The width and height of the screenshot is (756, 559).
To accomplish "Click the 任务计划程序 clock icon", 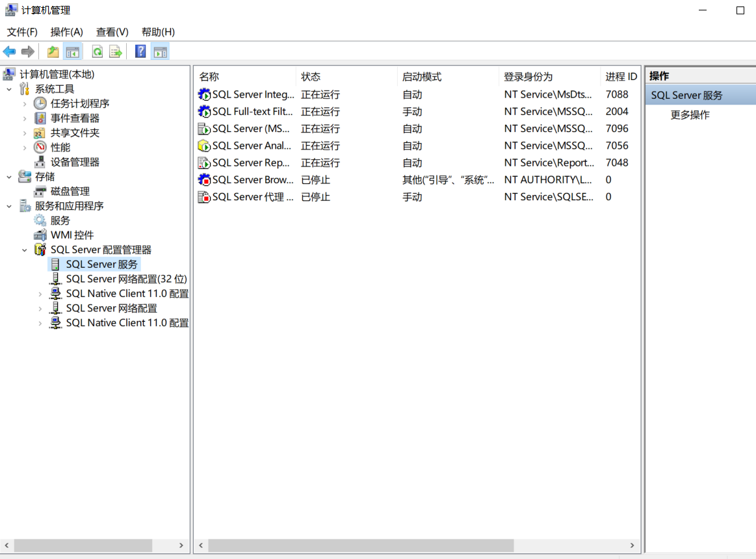I will [x=40, y=103].
